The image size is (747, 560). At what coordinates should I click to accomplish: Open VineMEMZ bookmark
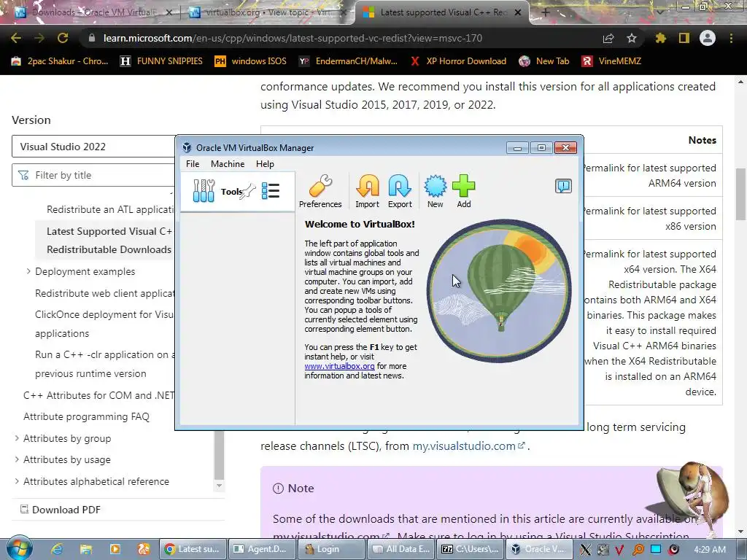[x=611, y=61]
